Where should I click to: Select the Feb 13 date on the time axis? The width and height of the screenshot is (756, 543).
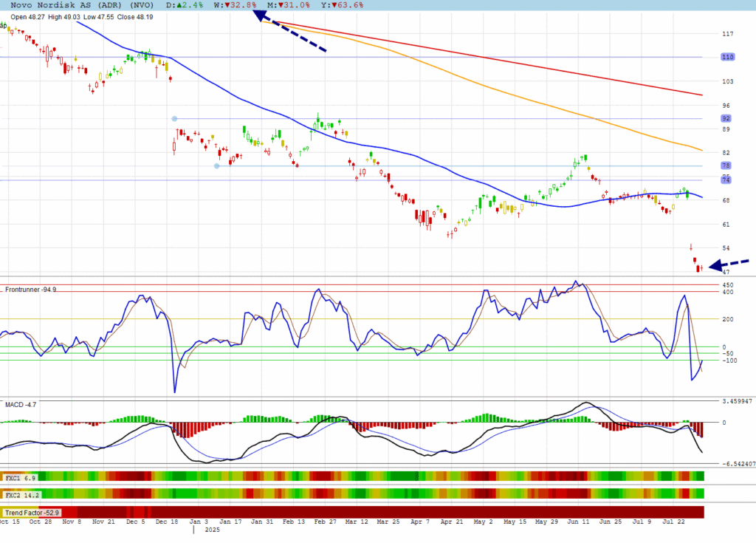coord(294,522)
